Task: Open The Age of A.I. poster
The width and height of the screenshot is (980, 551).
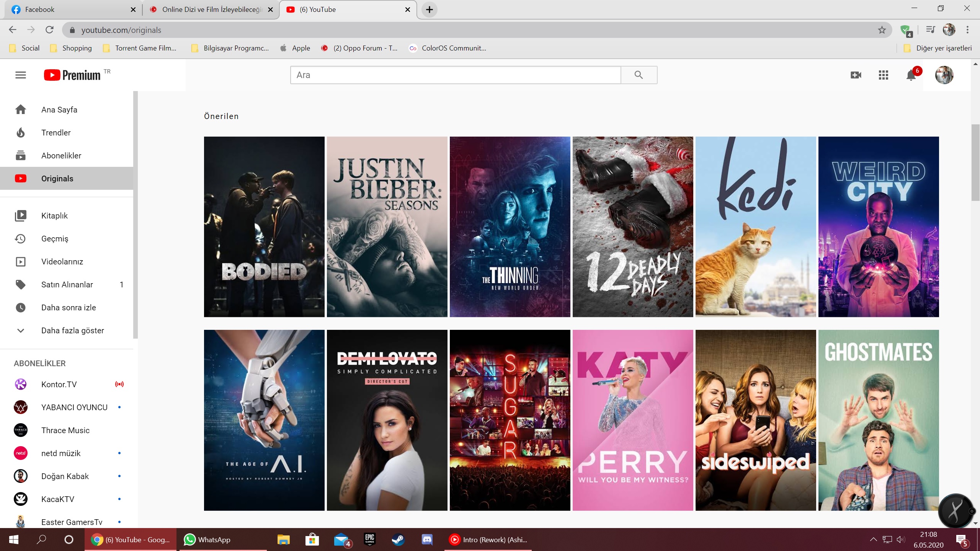Action: pos(264,420)
